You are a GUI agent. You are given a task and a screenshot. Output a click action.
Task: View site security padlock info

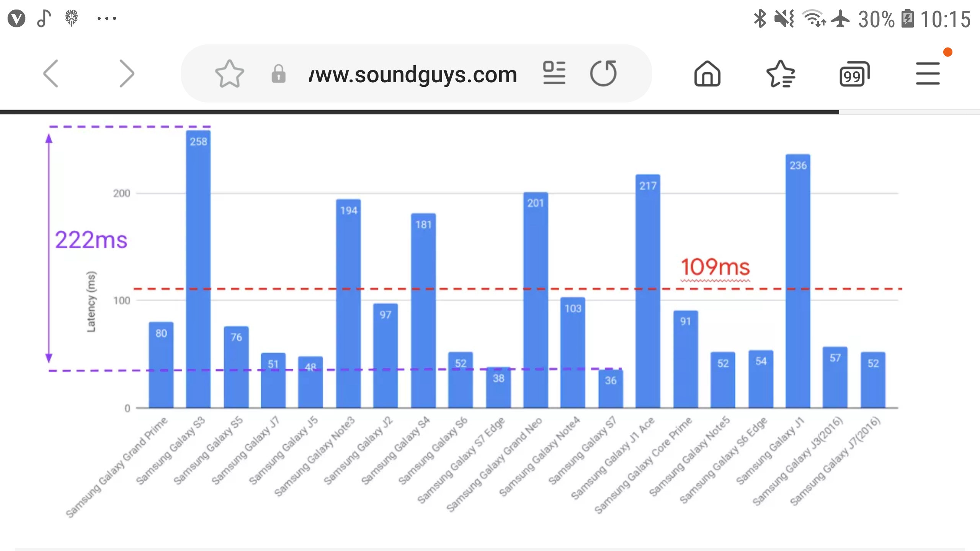[279, 73]
